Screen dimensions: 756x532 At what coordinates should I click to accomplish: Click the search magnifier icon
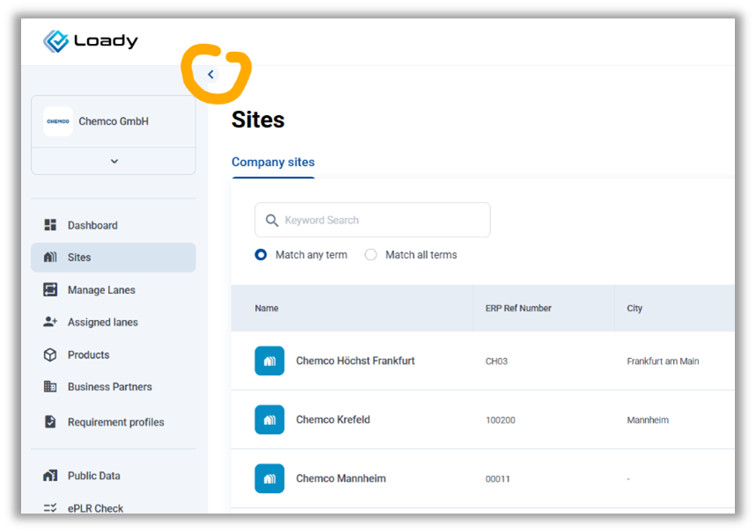[272, 220]
